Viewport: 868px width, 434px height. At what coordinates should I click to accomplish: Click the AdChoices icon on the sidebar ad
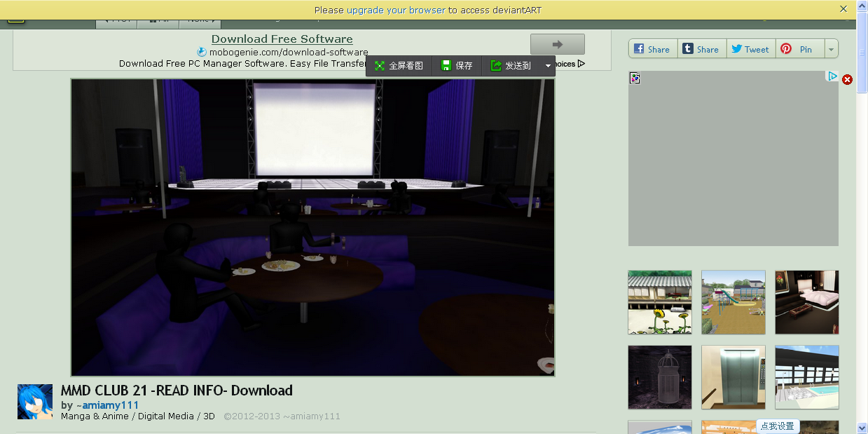(832, 76)
